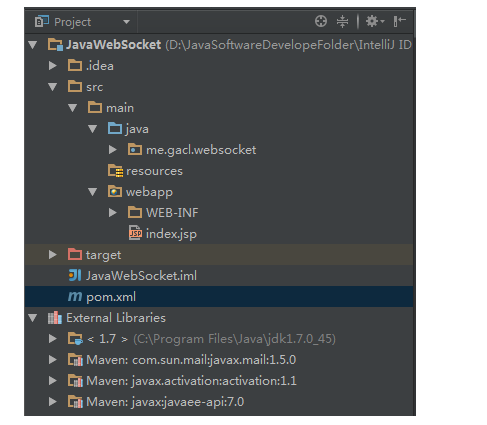
Task: Click the javax.mail library icon
Action: click(75, 360)
